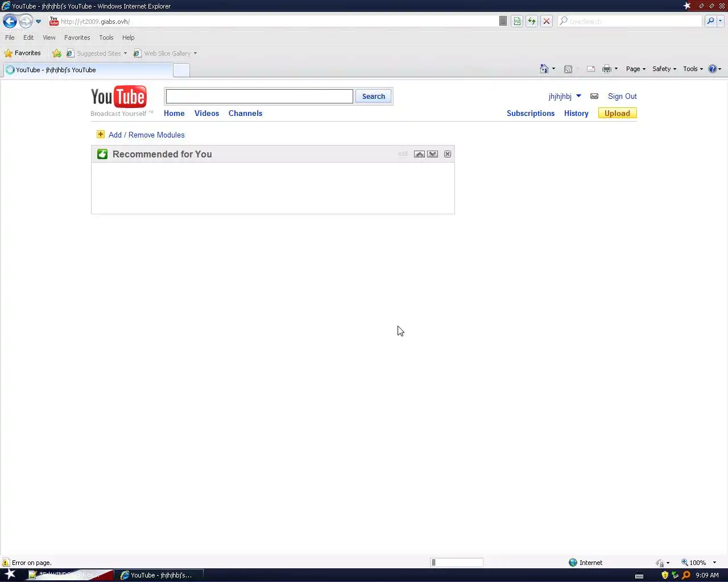Open Suggested Sites favorites bar item
Viewport: 728px width, 582px height.
97,53
